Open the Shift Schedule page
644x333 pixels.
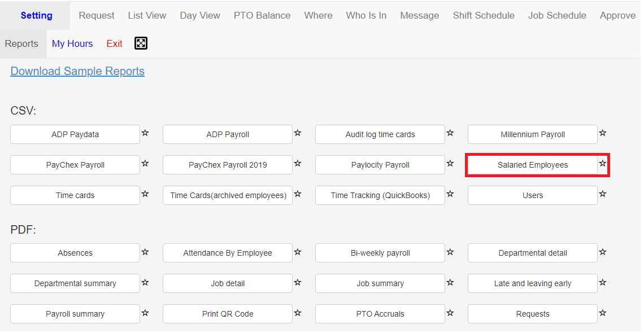(x=484, y=16)
